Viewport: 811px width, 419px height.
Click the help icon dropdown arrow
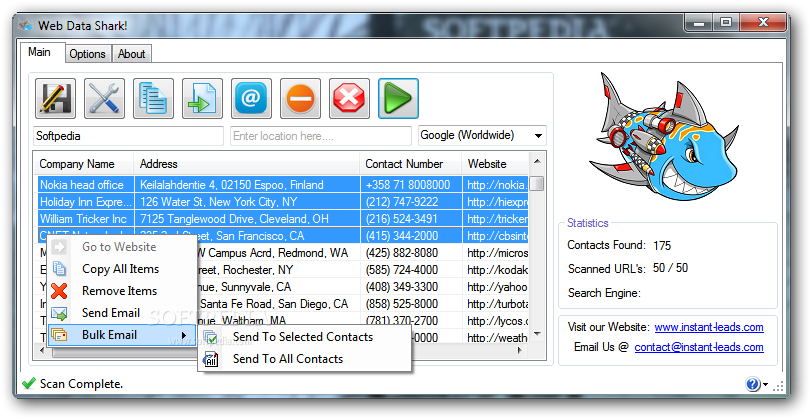(765, 385)
